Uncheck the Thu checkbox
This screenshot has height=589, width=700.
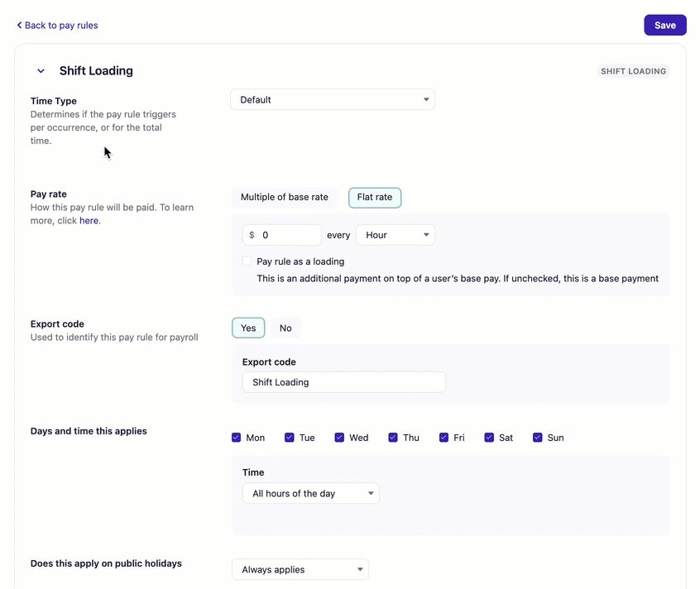point(393,438)
